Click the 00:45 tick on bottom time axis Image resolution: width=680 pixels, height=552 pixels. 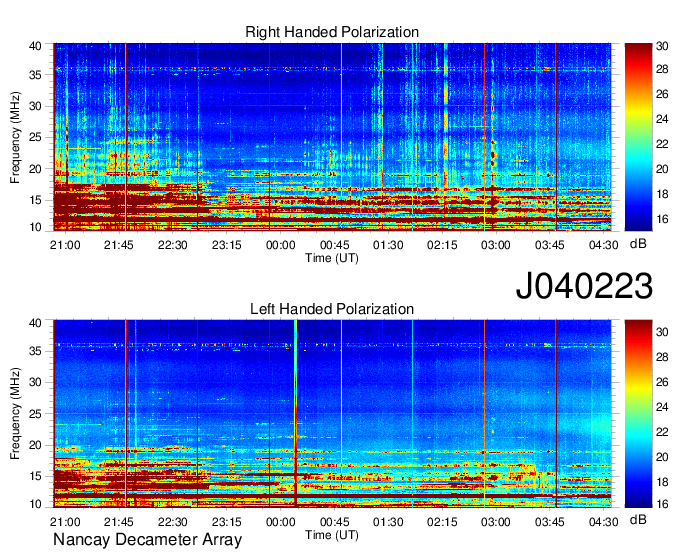334,522
